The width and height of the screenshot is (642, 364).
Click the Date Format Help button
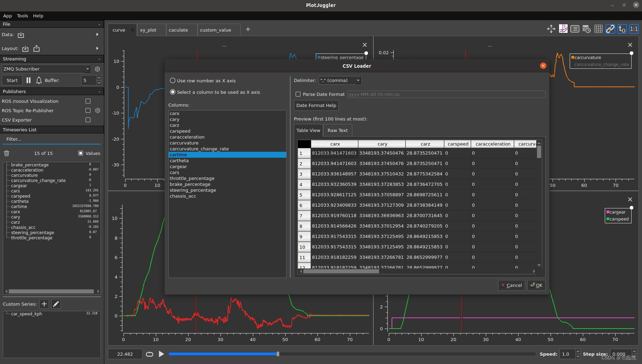click(316, 106)
